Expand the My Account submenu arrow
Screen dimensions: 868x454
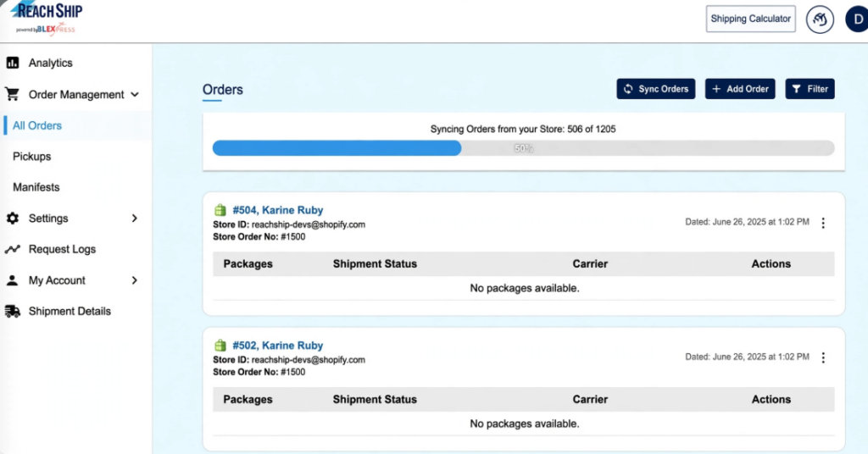(x=135, y=280)
